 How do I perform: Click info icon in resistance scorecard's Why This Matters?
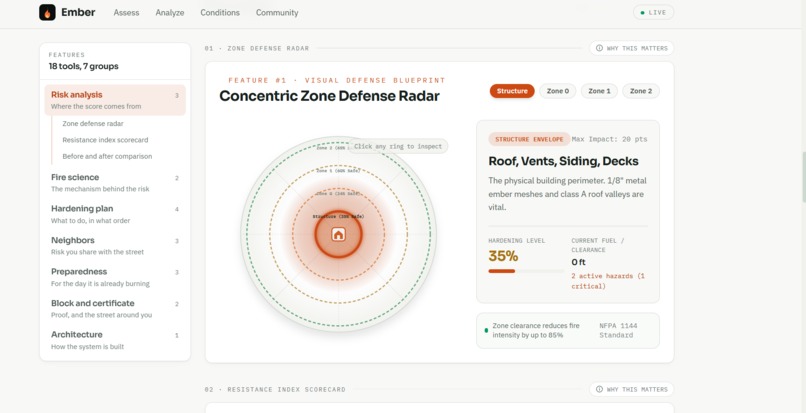tap(599, 389)
